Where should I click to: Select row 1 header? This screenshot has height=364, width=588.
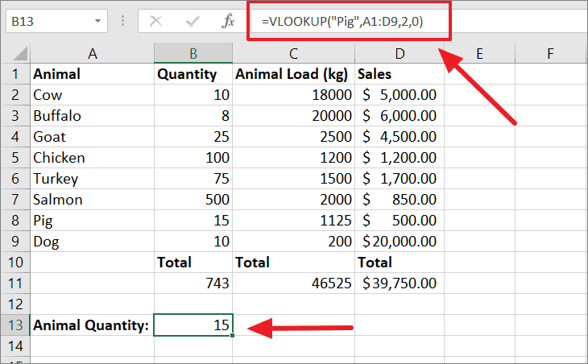click(15, 74)
